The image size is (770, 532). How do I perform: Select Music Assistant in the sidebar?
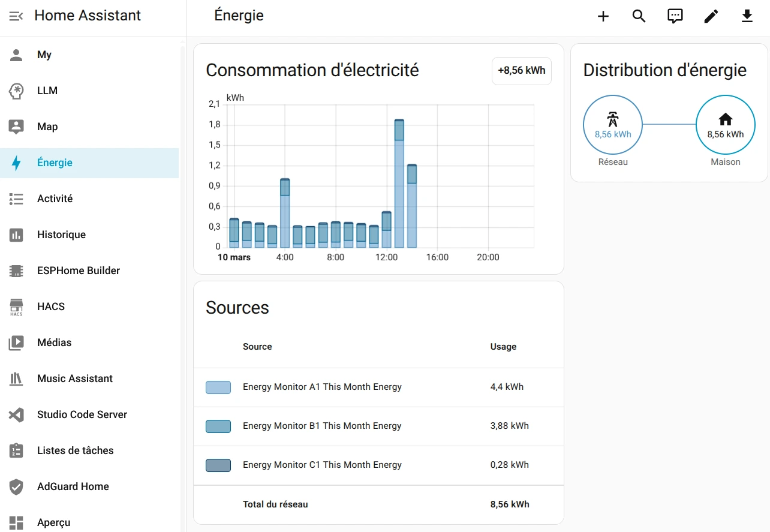click(x=75, y=378)
